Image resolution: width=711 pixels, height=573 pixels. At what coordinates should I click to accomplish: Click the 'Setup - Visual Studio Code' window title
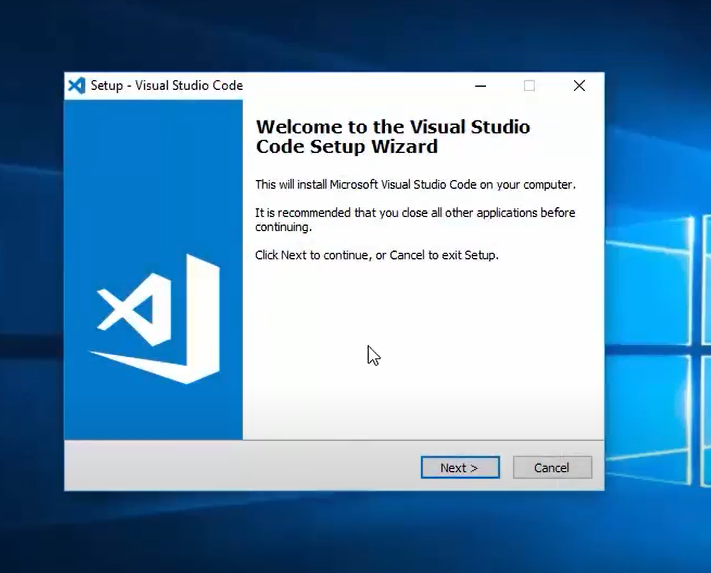point(167,86)
